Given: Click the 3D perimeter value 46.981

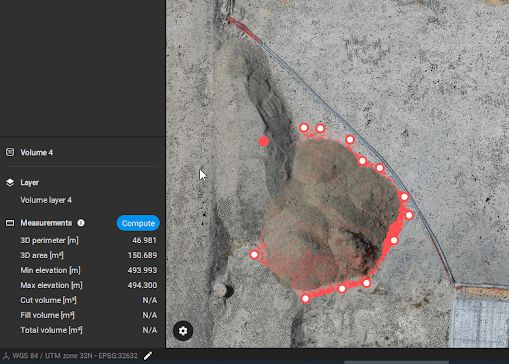Looking at the screenshot, I should 144,240.
